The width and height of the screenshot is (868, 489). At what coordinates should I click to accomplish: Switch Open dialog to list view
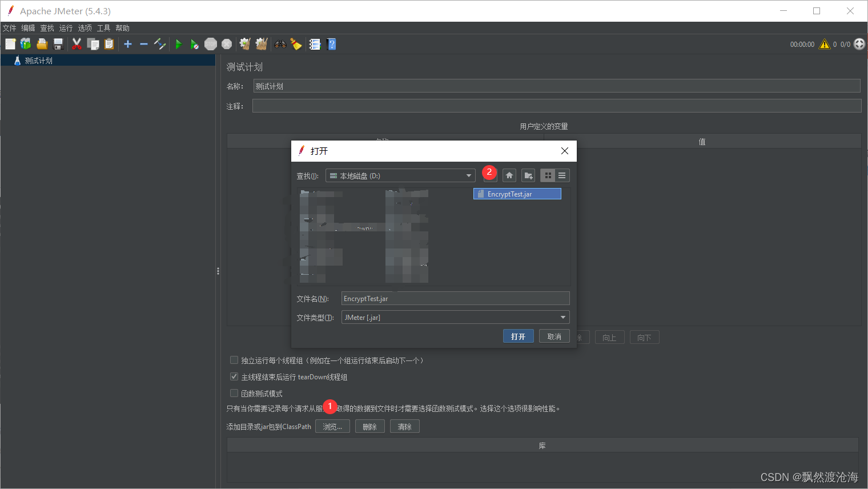point(548,175)
